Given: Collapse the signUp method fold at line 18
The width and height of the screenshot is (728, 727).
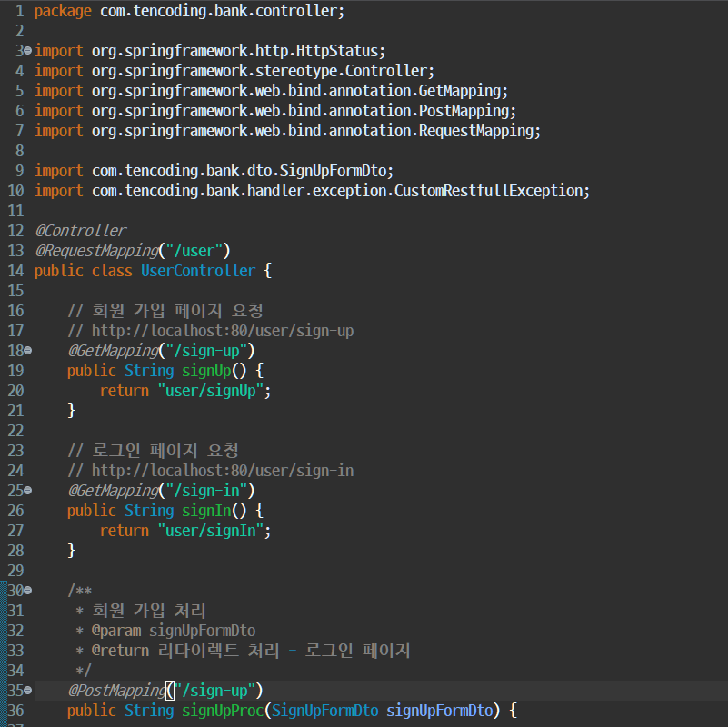Looking at the screenshot, I should point(28,351).
